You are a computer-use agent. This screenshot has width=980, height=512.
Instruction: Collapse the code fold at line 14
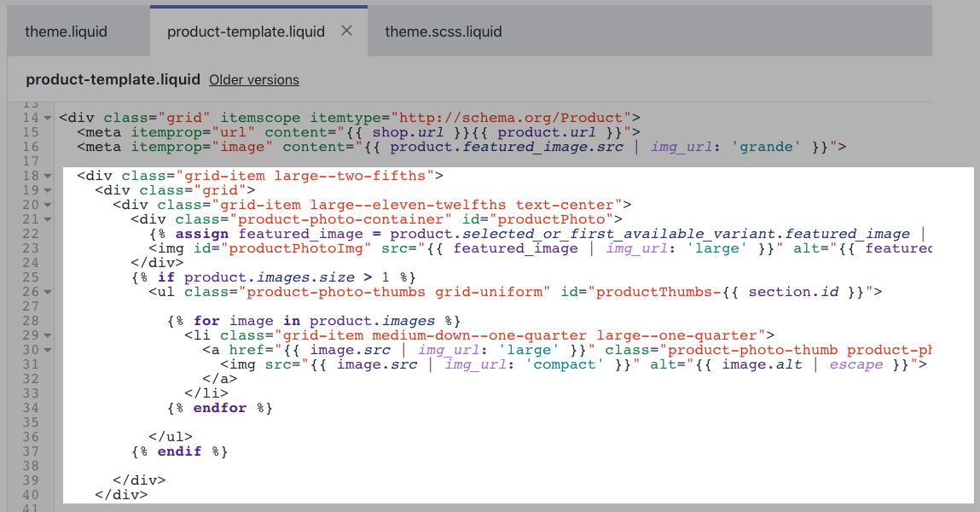pyautogui.click(x=47, y=118)
